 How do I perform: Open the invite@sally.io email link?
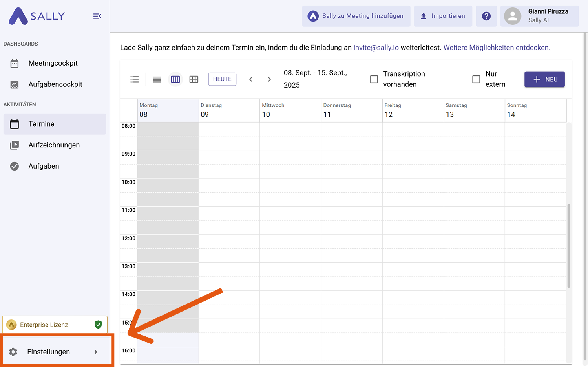click(x=376, y=48)
